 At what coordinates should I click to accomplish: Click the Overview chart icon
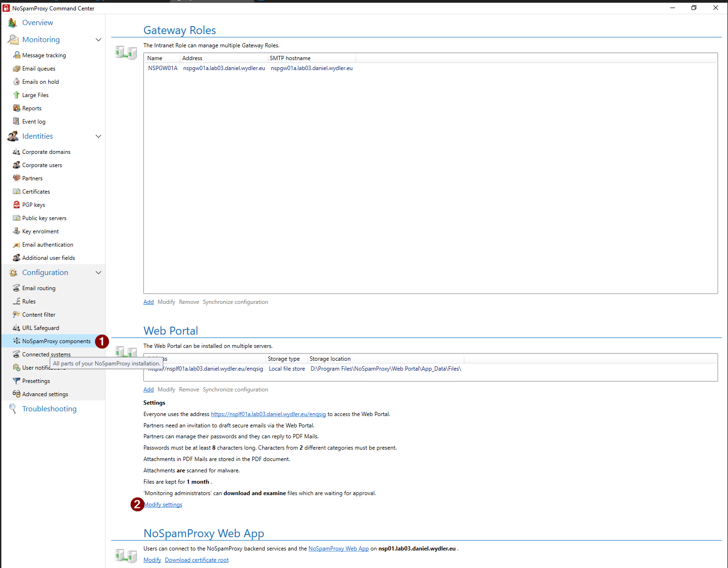[13, 23]
